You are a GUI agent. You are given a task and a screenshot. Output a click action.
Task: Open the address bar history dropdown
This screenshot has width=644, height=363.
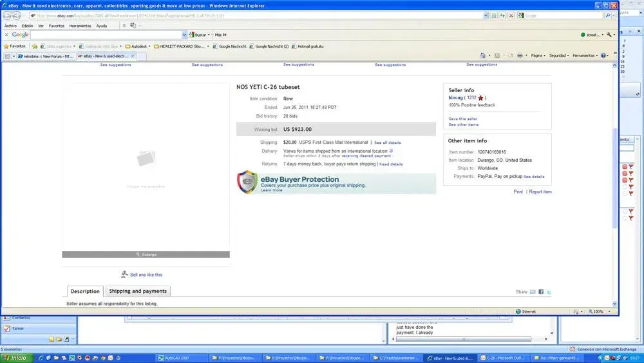(x=486, y=15)
